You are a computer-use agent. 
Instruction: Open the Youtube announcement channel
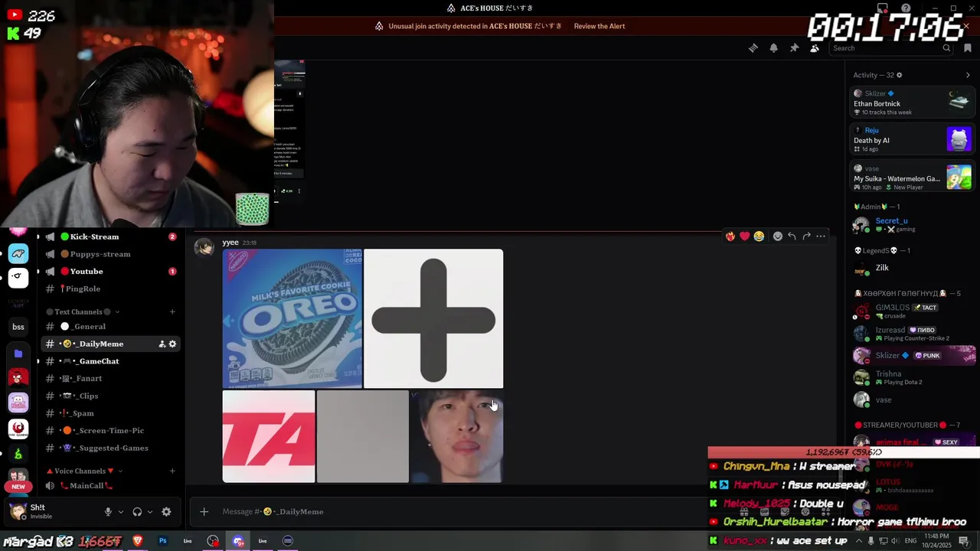click(109, 271)
